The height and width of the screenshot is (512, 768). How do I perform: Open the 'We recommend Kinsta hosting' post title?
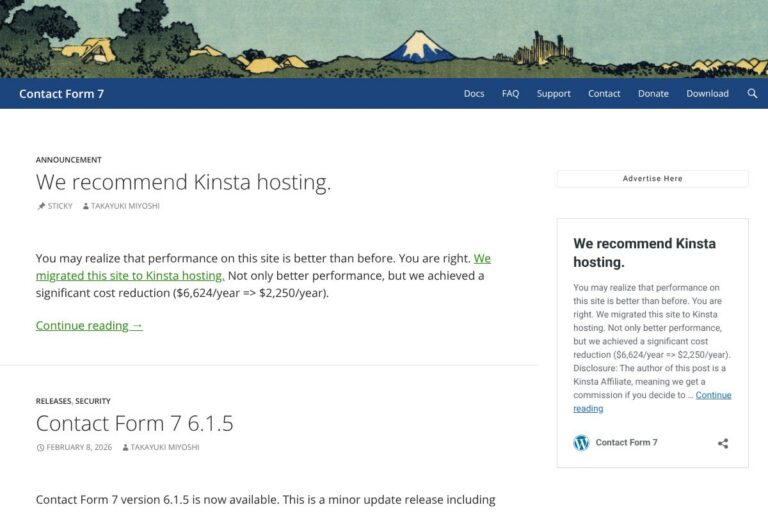click(x=183, y=182)
